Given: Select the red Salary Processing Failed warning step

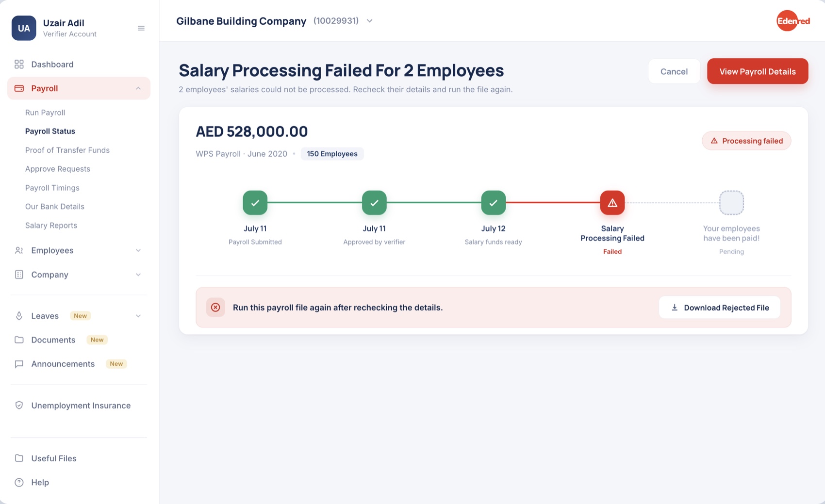Looking at the screenshot, I should pos(612,203).
